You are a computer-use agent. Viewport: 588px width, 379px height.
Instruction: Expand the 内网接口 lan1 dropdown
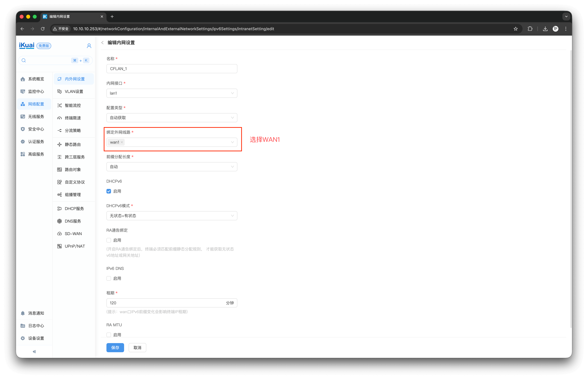click(172, 93)
